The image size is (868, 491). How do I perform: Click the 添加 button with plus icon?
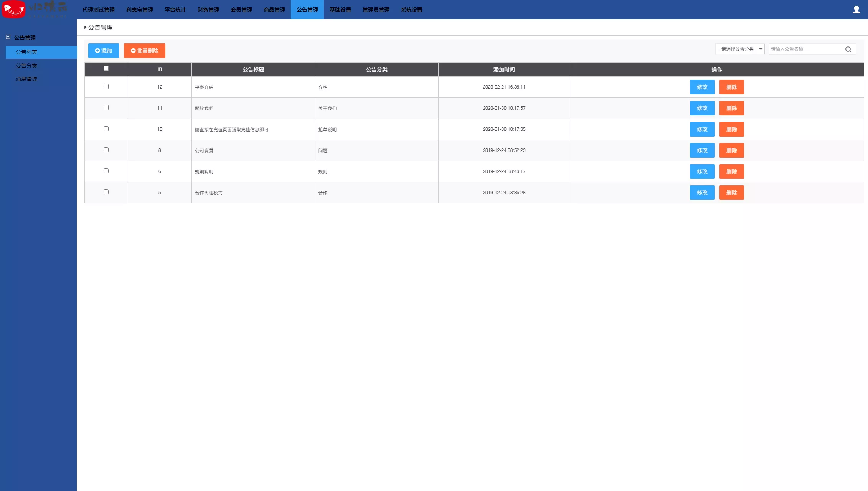click(103, 51)
